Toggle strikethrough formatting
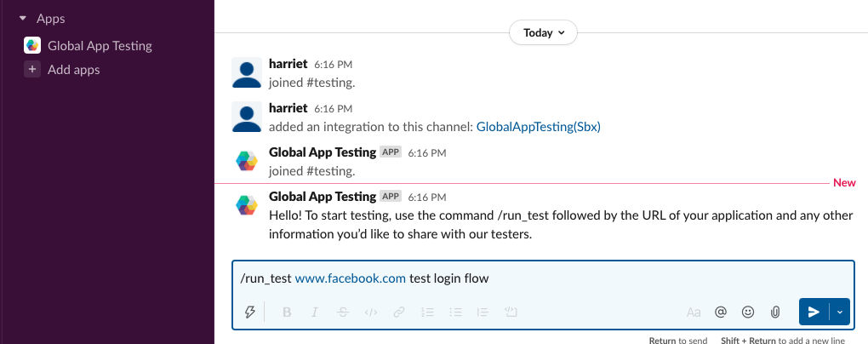Viewport: 868px width, 344px height. pos(343,312)
